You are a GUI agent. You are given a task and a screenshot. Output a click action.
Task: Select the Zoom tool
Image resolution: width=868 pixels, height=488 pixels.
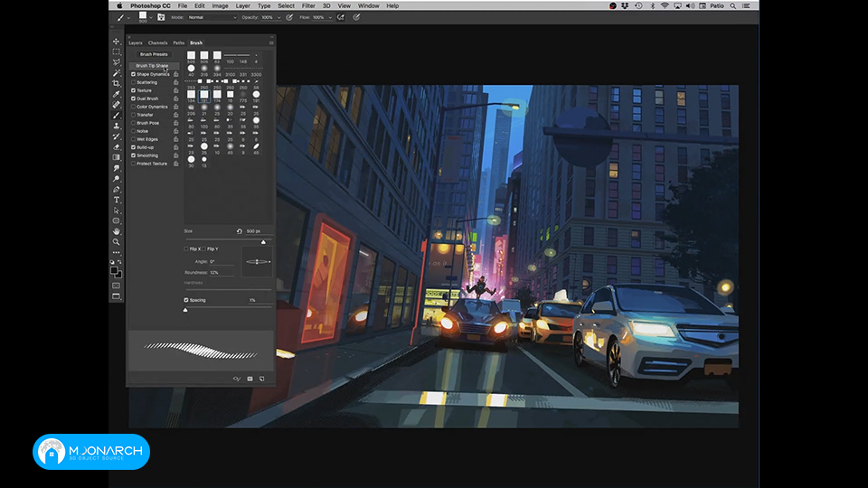(x=117, y=242)
